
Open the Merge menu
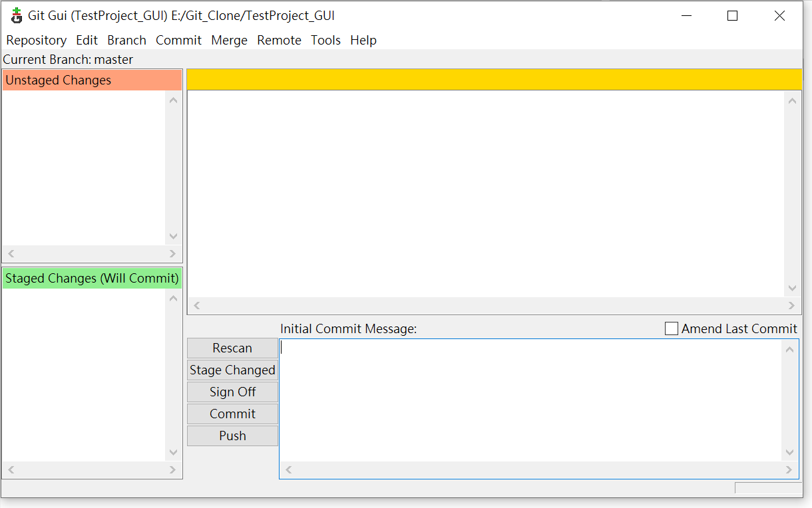[x=229, y=40]
